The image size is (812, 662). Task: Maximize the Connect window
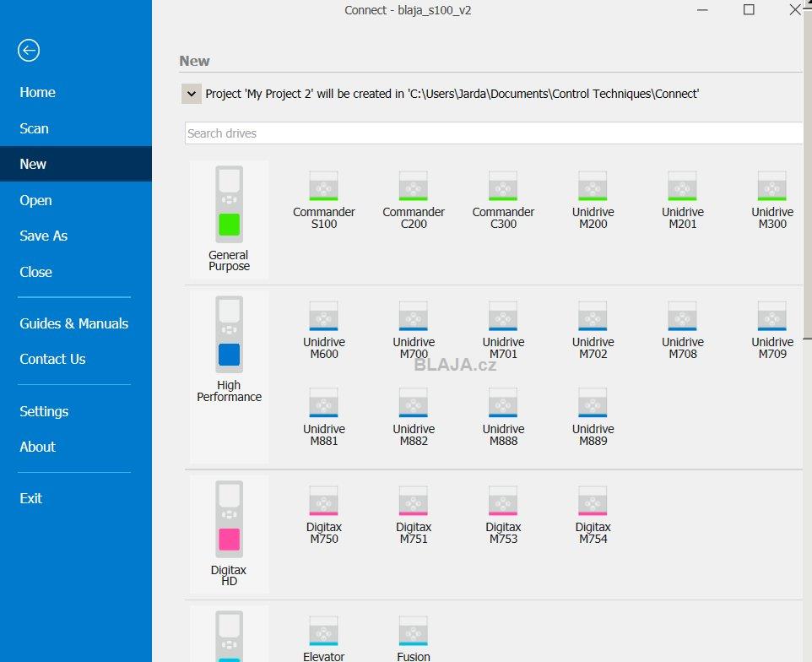(x=749, y=10)
